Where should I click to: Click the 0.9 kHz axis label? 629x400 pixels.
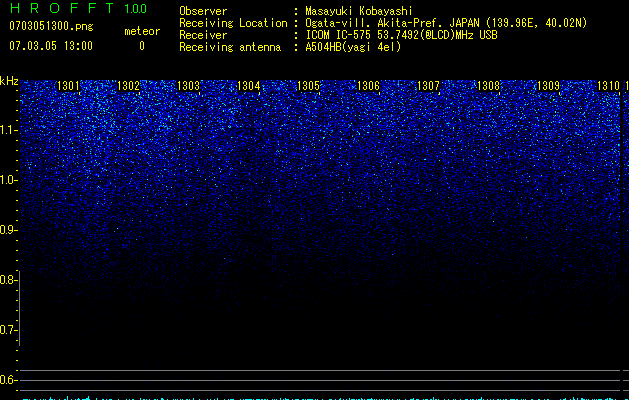[8, 230]
